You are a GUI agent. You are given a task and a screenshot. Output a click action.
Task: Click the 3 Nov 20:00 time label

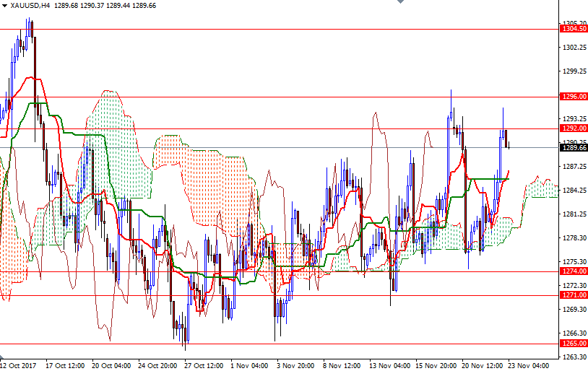tap(295, 365)
